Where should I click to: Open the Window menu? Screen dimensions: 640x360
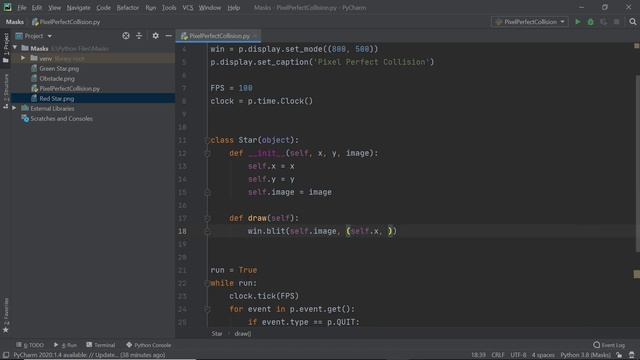[210, 7]
